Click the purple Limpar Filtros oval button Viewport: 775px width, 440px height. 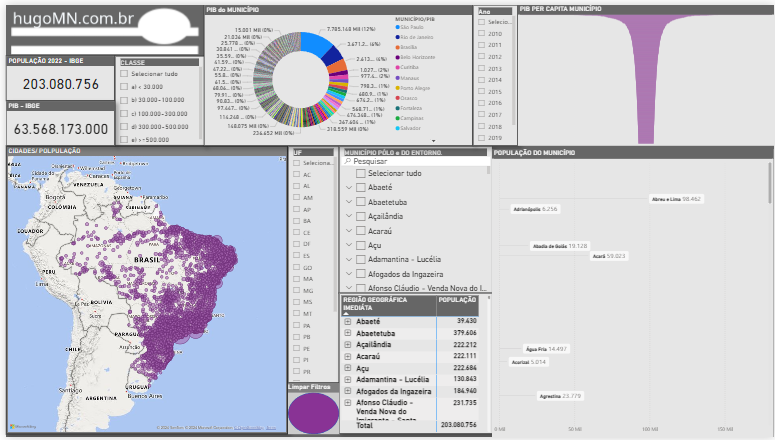click(313, 413)
